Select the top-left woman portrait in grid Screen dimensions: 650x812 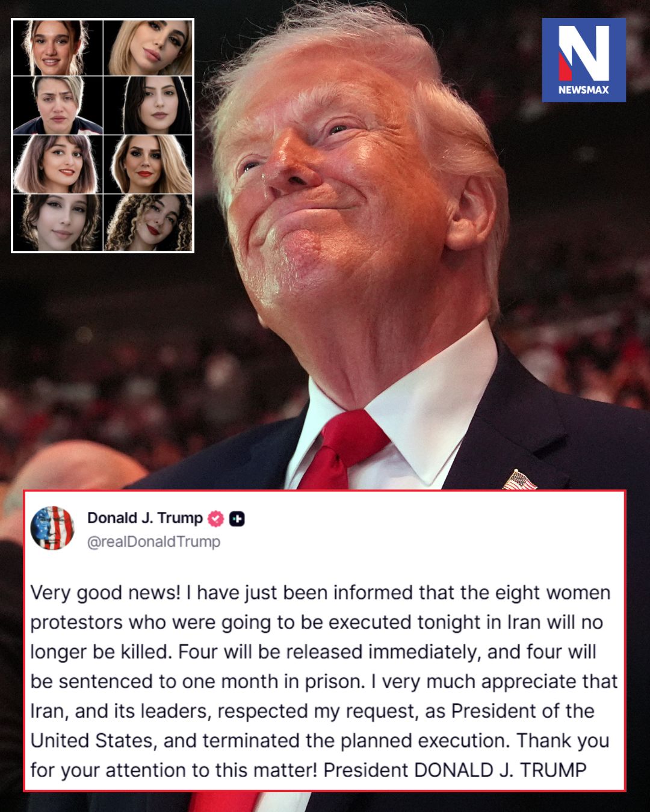58,48
